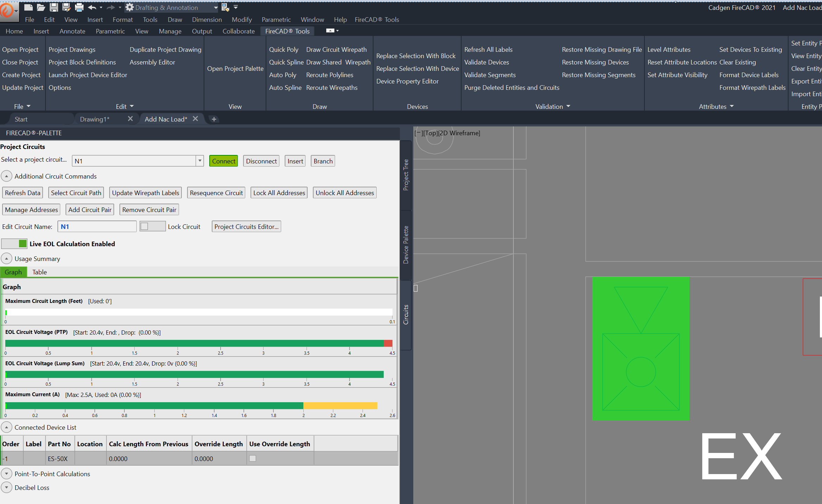Switch to the Annotate ribbon tab
This screenshot has height=504, width=822.
72,31
